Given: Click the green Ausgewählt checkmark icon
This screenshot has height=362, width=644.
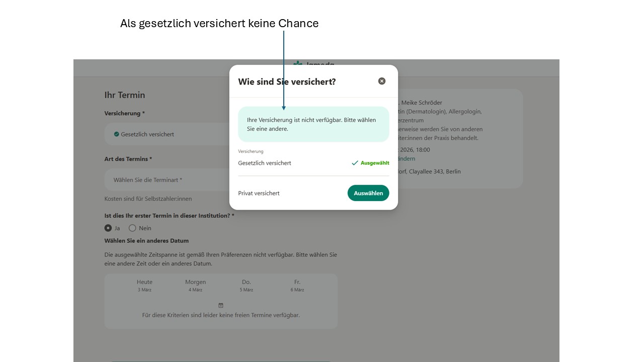Looking at the screenshot, I should [355, 163].
